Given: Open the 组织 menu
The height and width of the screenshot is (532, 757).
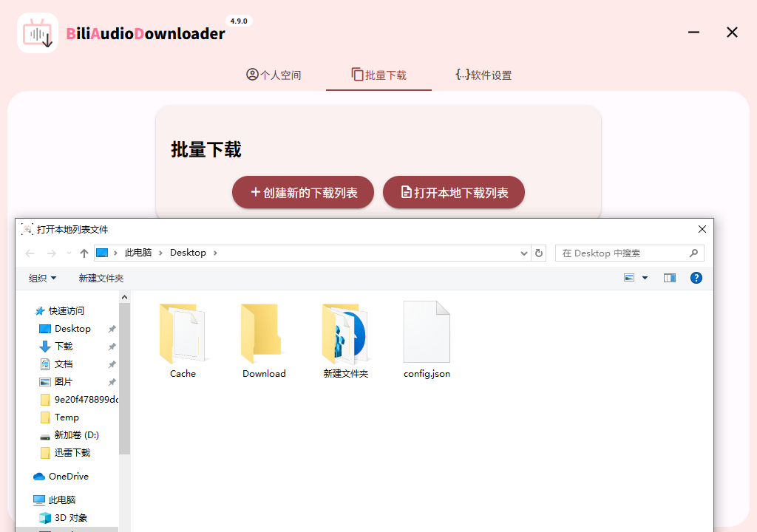Looking at the screenshot, I should pos(42,278).
